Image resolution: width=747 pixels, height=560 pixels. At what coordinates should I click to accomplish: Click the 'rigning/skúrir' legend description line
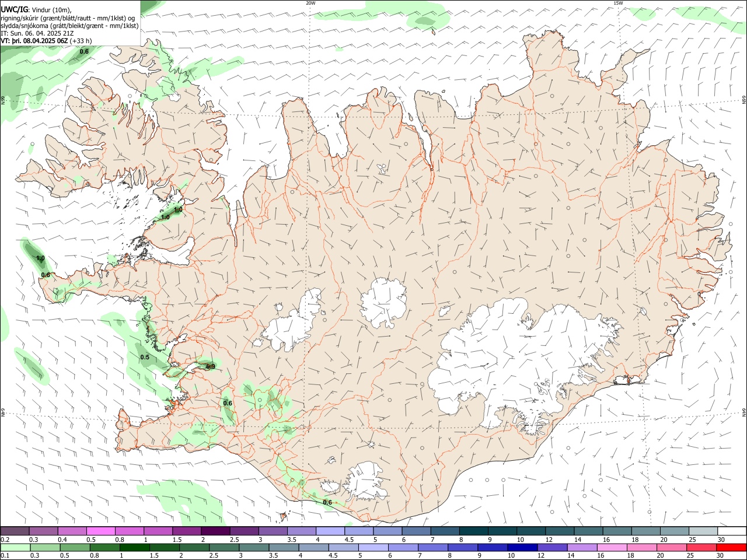click(x=69, y=18)
